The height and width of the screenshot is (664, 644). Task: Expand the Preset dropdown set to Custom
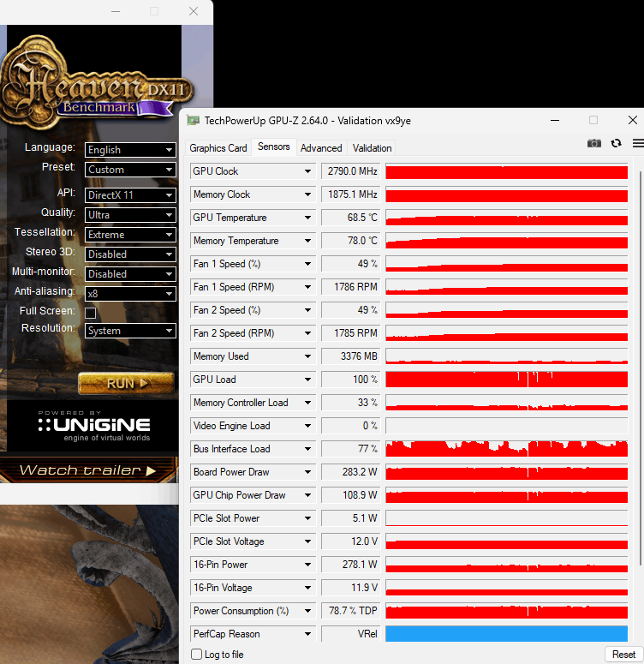click(x=130, y=170)
